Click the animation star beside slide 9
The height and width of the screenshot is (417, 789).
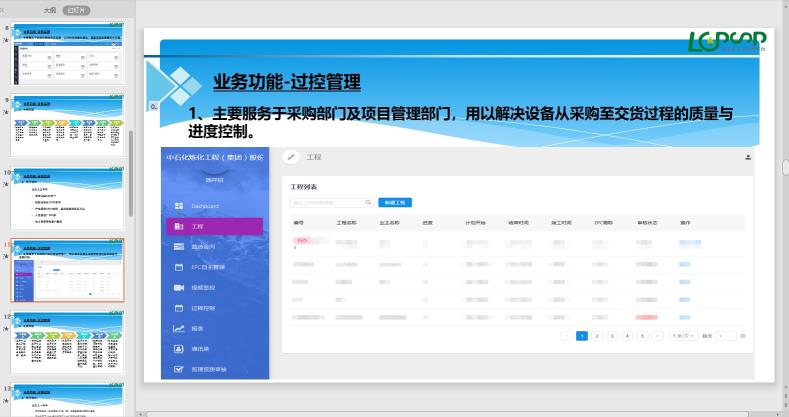tap(6, 111)
